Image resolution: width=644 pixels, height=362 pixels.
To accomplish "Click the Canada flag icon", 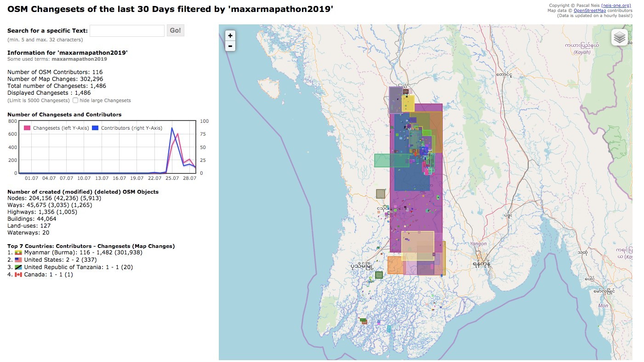I will click(x=18, y=275).
